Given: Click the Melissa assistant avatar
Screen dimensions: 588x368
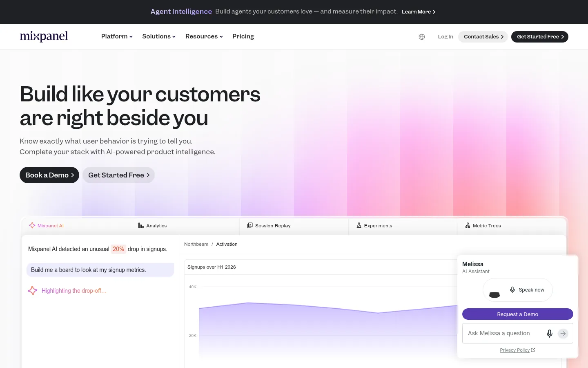Looking at the screenshot, I should [x=494, y=294].
